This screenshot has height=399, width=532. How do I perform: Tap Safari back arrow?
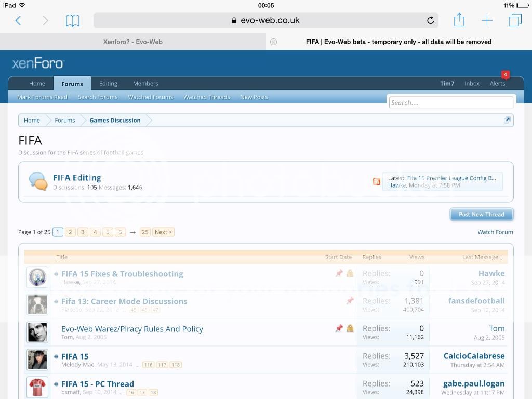click(x=18, y=21)
